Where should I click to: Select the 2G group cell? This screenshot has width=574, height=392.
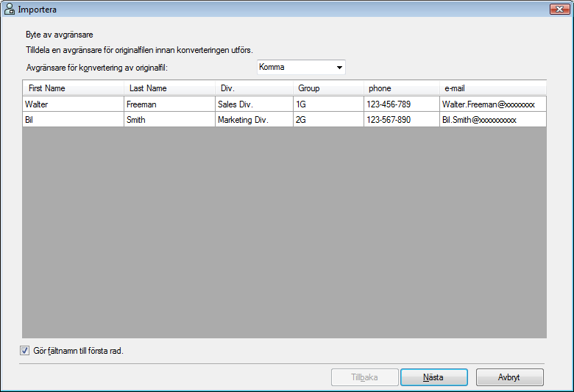328,119
